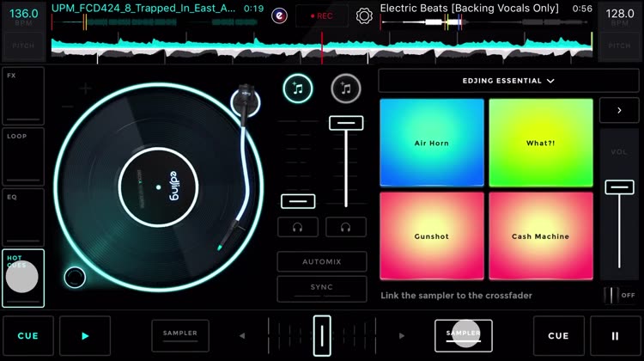Click the right track overview waveform
Screen dimensions: 644x361
486,22
